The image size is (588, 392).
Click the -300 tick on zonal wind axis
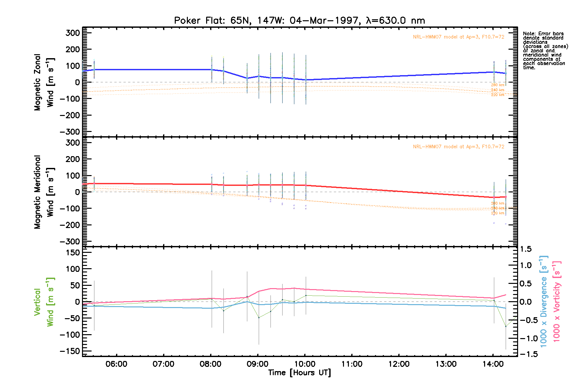click(x=70, y=132)
